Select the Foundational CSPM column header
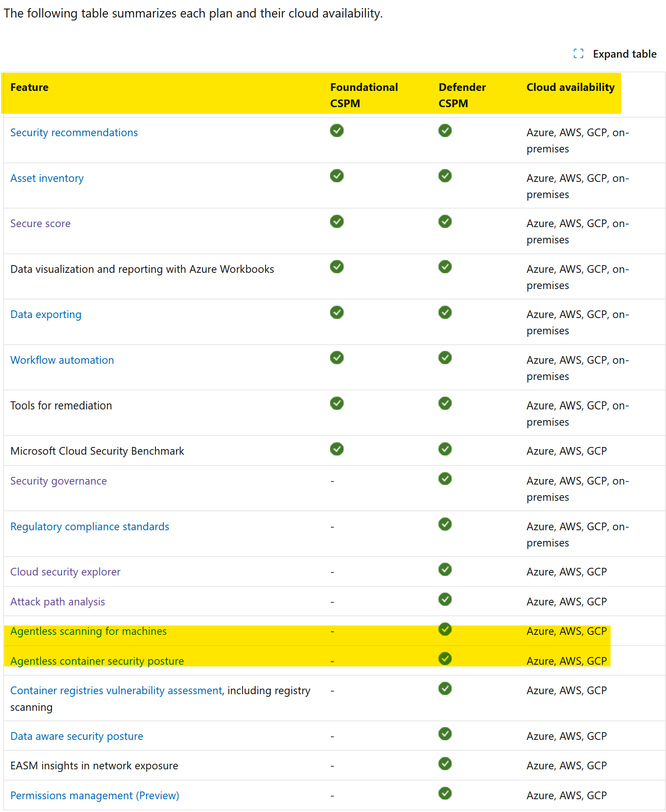 (364, 96)
